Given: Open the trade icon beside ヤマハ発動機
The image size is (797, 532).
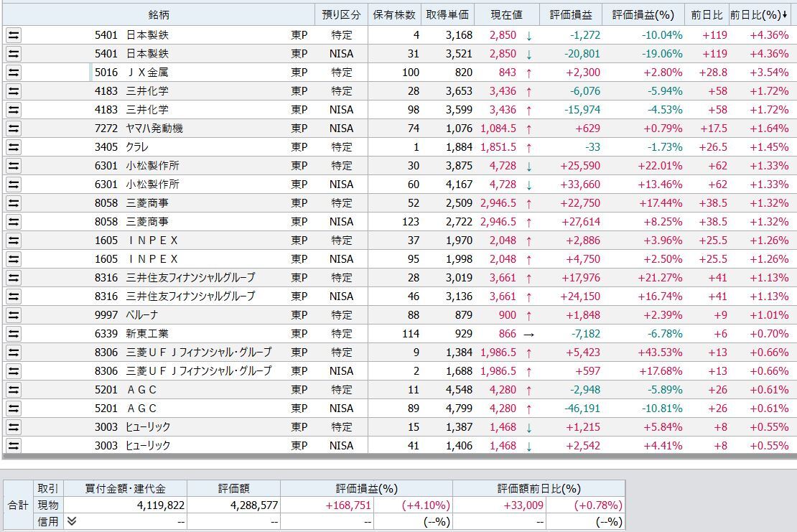Looking at the screenshot, I should [x=14, y=129].
